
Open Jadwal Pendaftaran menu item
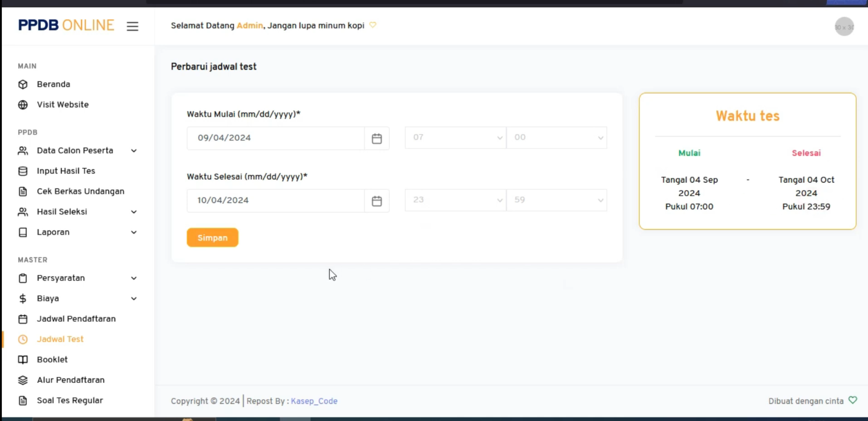point(76,319)
